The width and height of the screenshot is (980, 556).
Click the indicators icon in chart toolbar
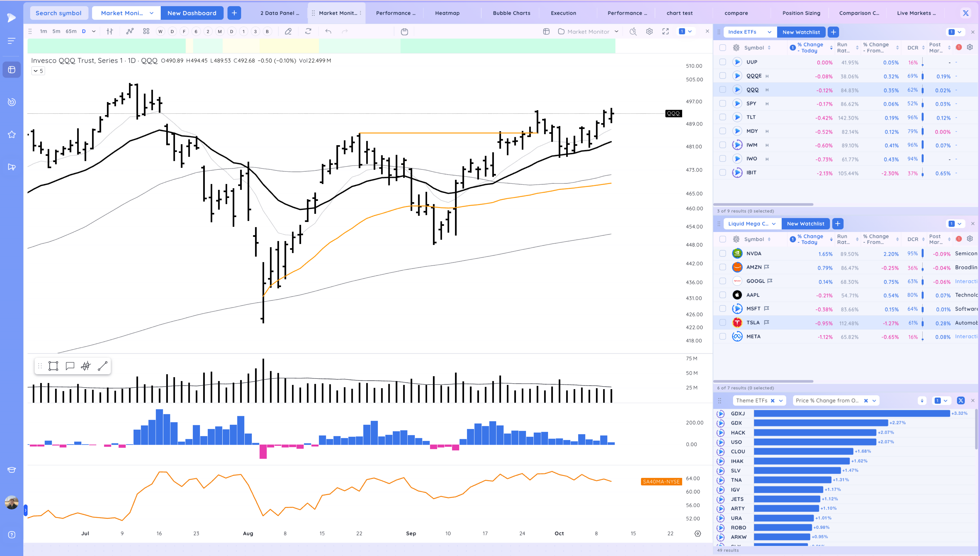coord(130,31)
